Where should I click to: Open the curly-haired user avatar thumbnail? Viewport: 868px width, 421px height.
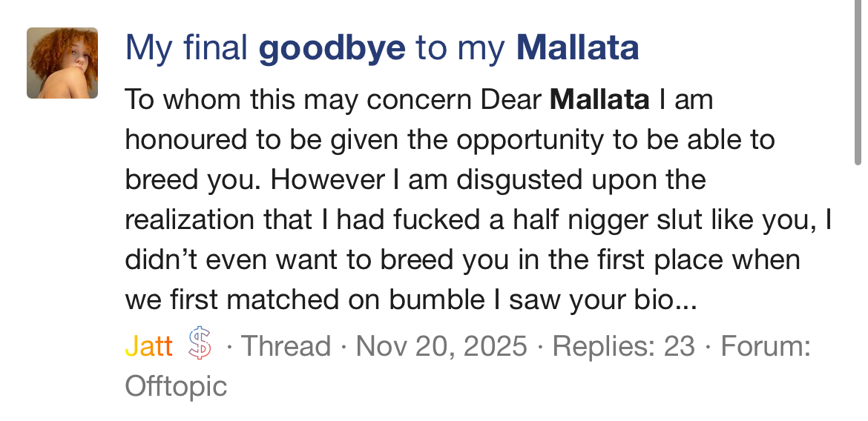pyautogui.click(x=62, y=63)
